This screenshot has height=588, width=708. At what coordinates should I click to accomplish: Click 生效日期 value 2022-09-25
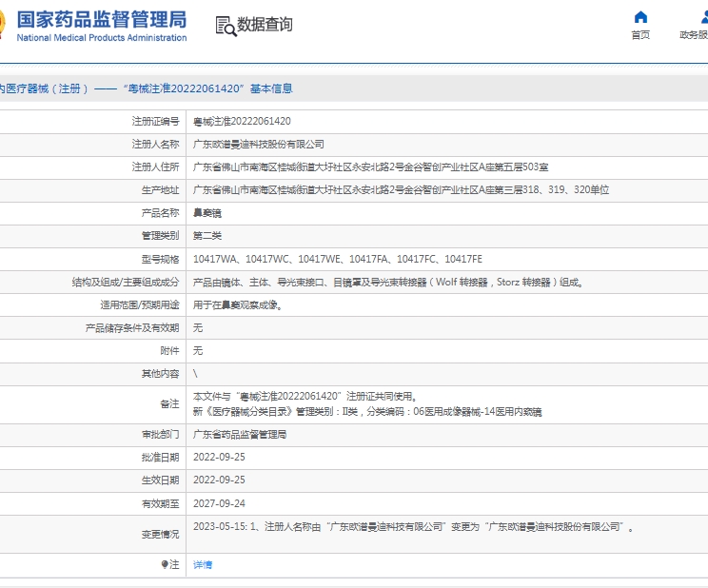tap(219, 480)
